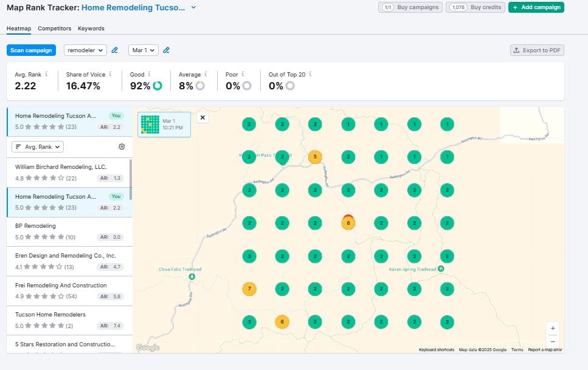Click the Share of Voice 16.47% value
Viewport: 588px width, 370px height.
pos(83,86)
